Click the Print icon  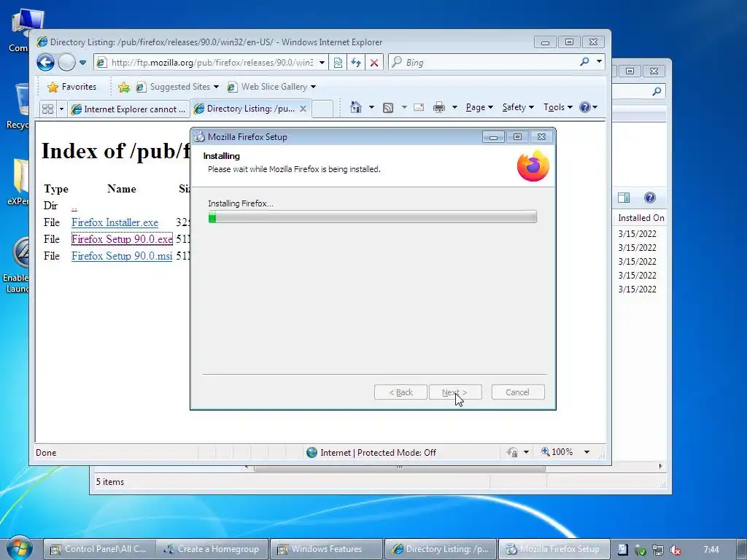(438, 107)
